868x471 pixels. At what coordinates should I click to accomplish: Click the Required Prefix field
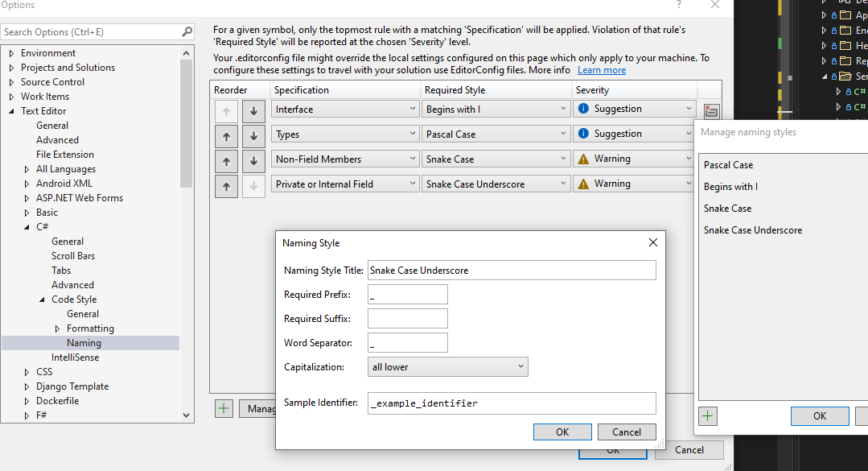407,294
